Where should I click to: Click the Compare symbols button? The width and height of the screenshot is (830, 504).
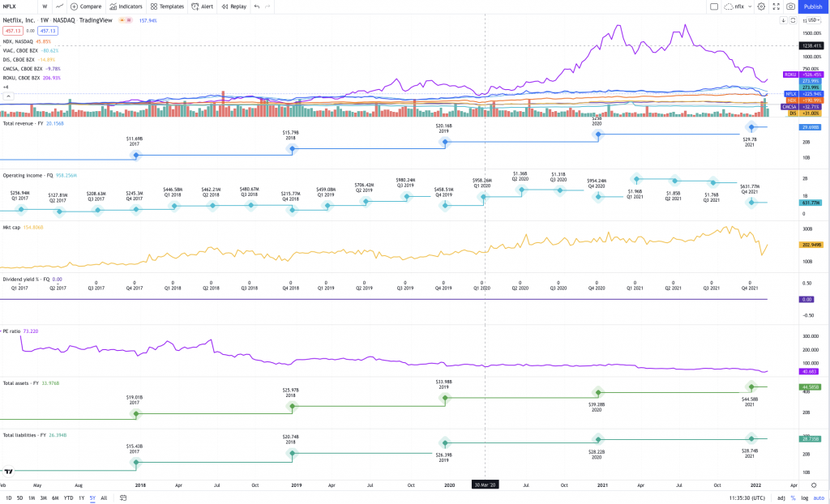(86, 6)
